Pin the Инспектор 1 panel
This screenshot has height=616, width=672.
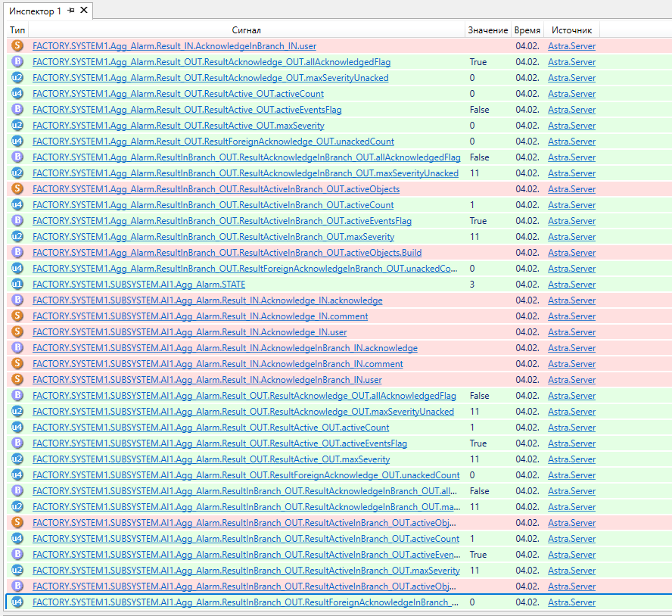71,11
